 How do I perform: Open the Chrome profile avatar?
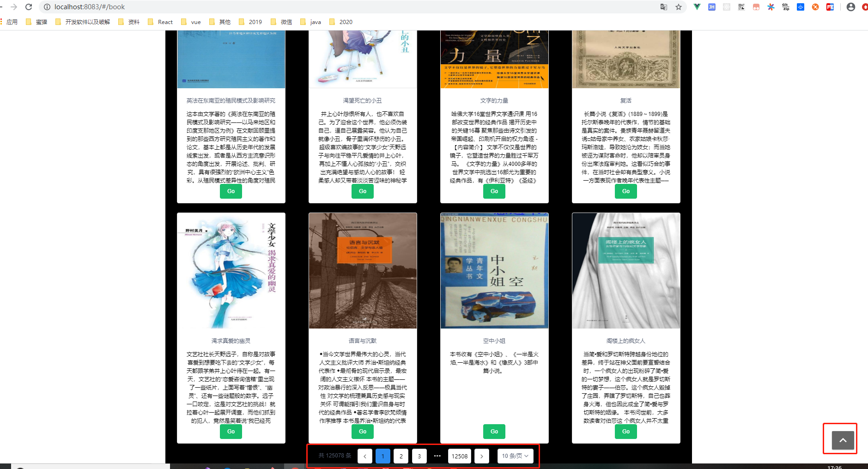pos(851,7)
